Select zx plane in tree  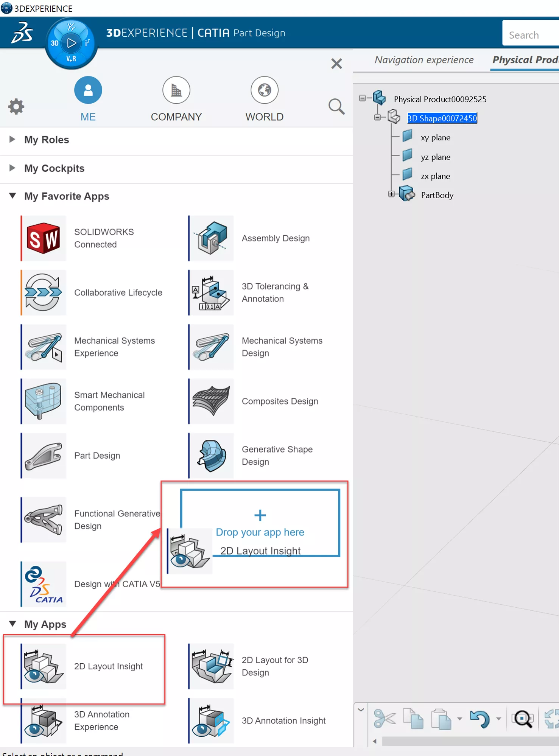click(x=435, y=176)
